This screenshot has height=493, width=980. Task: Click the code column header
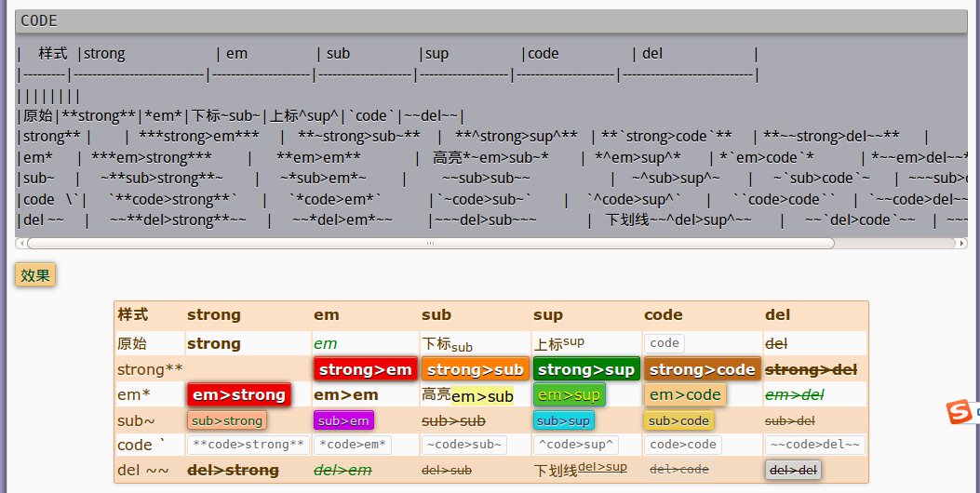pos(664,315)
